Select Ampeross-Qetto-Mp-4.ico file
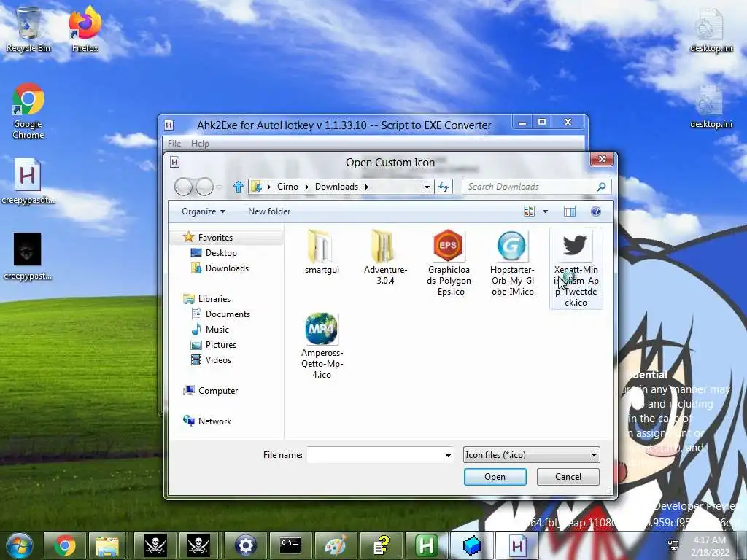 (x=322, y=346)
